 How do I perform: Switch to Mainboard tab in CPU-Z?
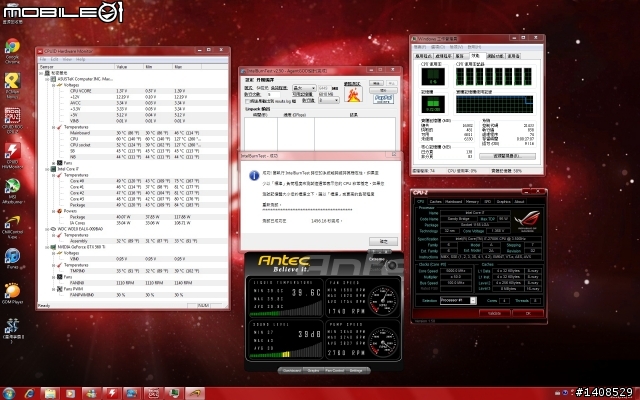coord(453,202)
